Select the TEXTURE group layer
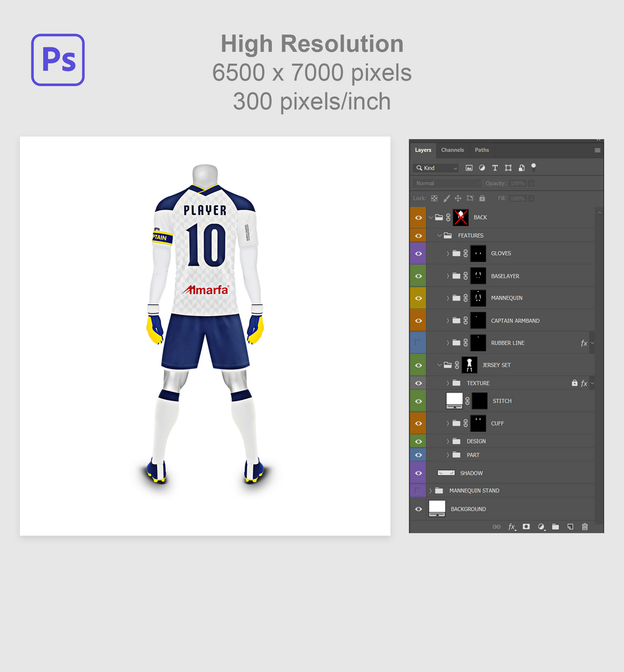This screenshot has height=672, width=624. click(x=510, y=383)
